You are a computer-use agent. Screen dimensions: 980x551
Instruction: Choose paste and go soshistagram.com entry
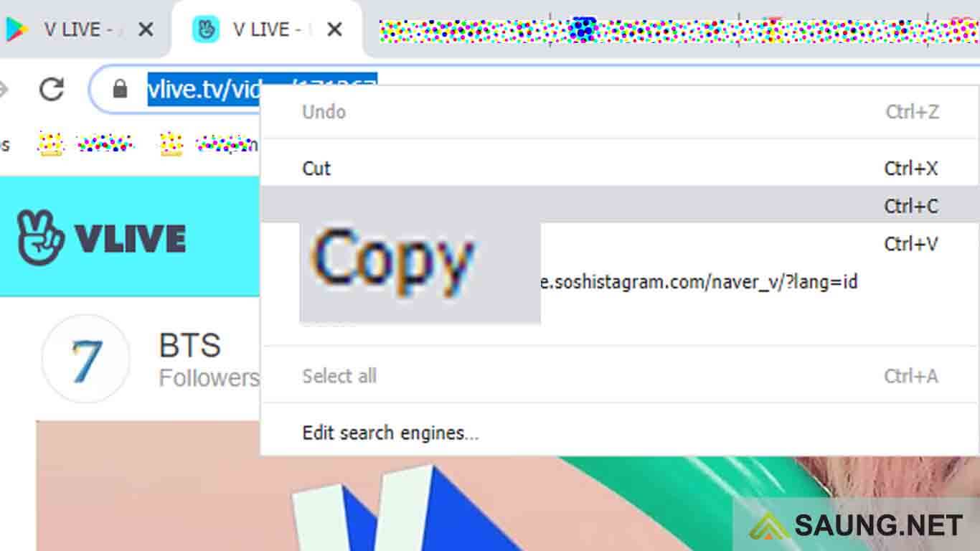[620, 282]
